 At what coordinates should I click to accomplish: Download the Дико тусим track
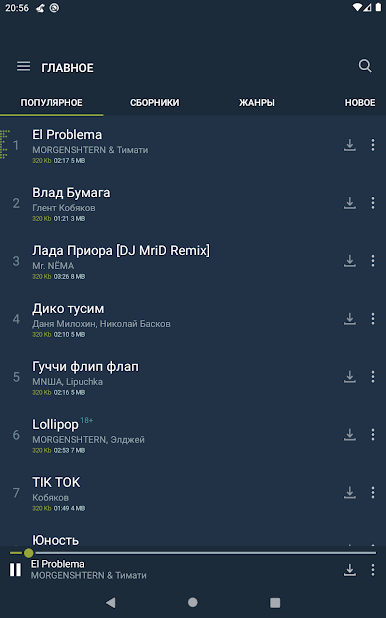pos(350,319)
